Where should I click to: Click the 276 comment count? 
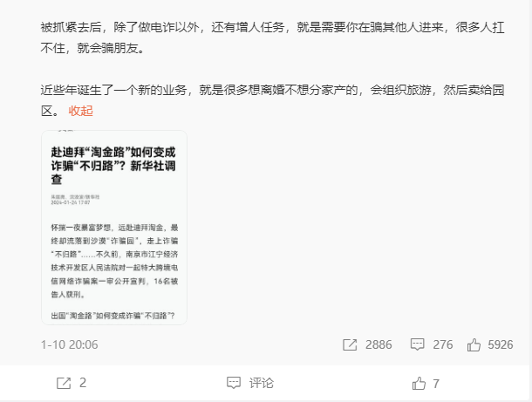(x=442, y=344)
